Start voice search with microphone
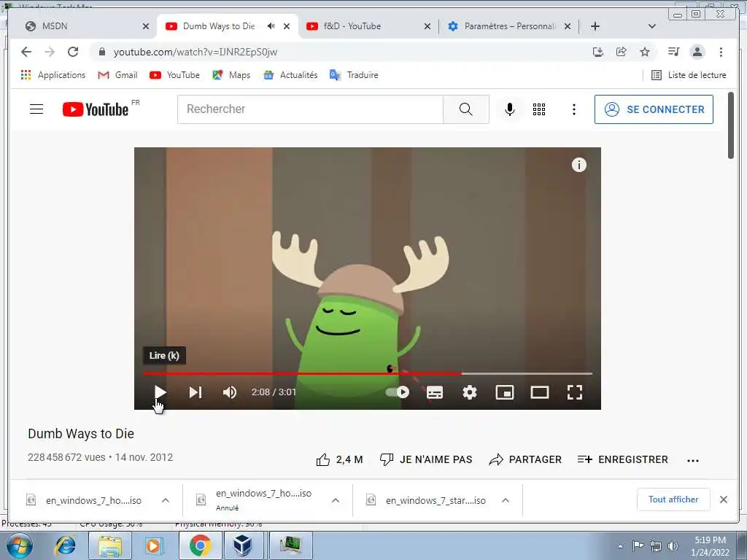 tap(509, 109)
